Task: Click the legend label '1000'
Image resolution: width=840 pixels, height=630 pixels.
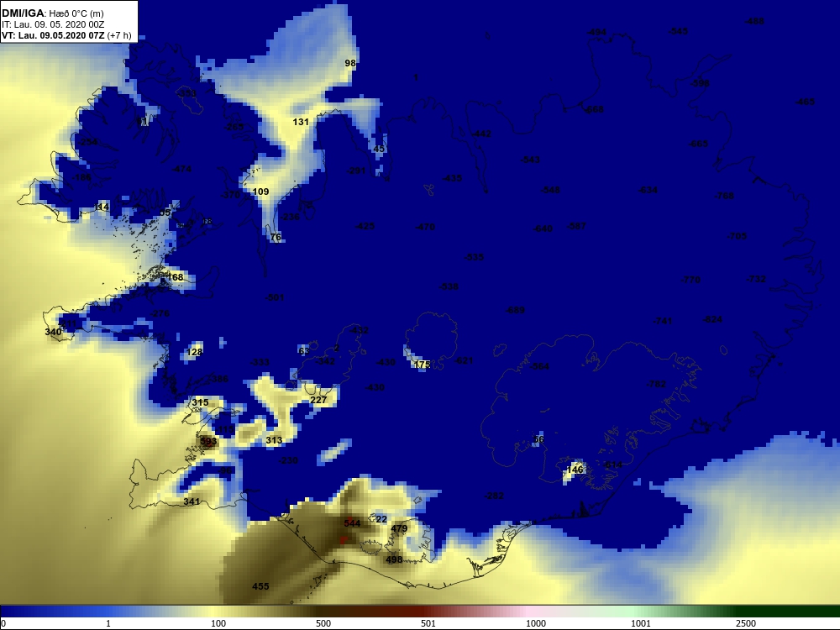Action: [535, 623]
